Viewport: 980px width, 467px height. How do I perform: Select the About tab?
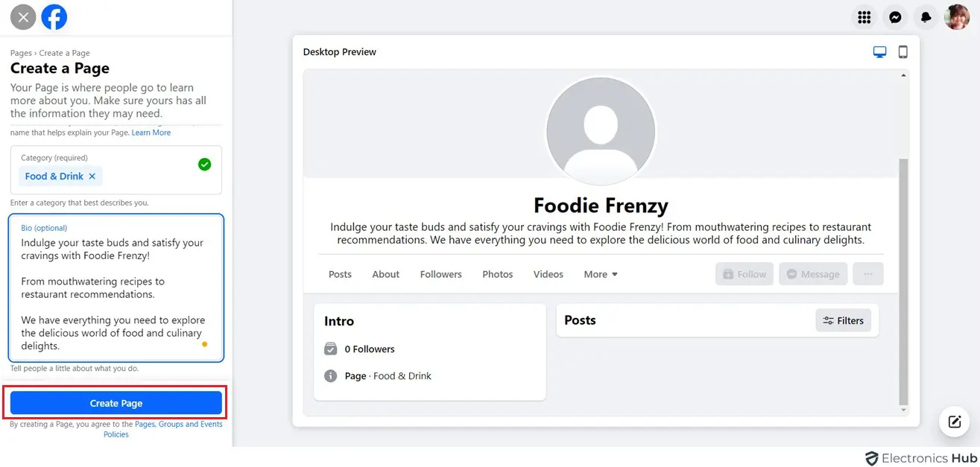386,274
